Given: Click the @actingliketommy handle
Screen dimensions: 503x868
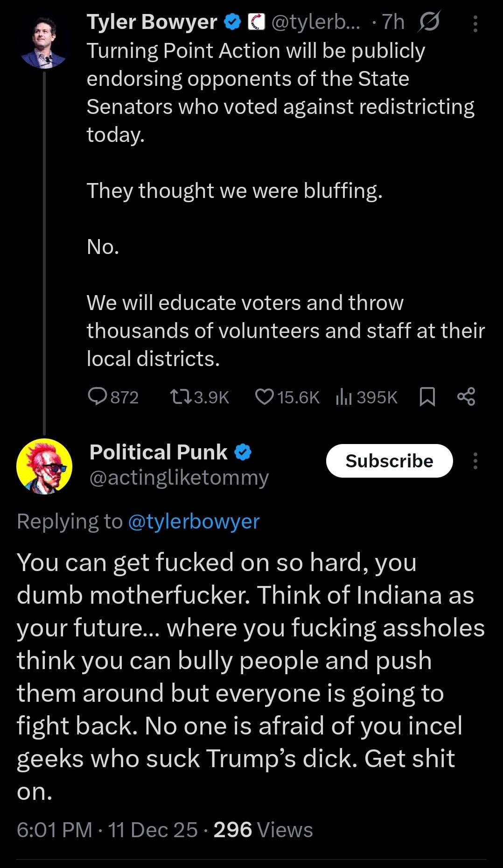Looking at the screenshot, I should tap(179, 477).
